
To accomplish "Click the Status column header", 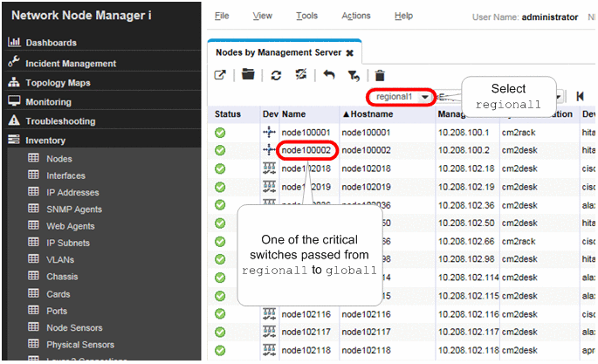I will [x=229, y=114].
